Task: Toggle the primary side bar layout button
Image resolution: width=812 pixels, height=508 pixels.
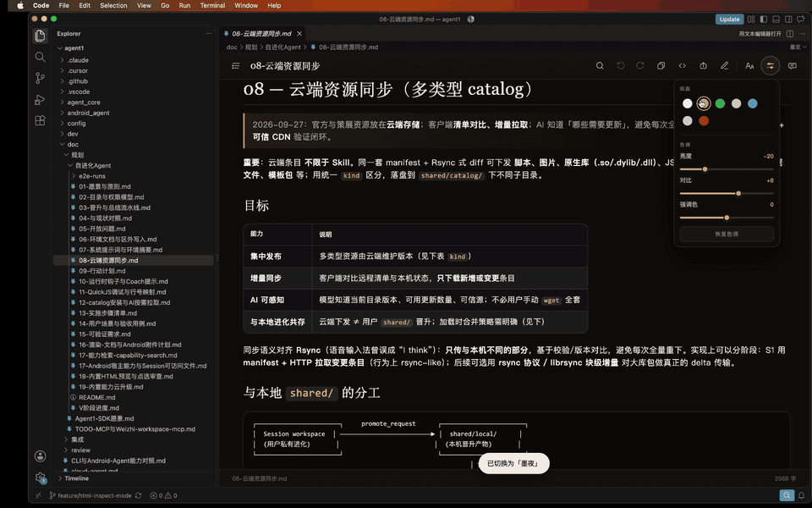Action: pos(764,19)
